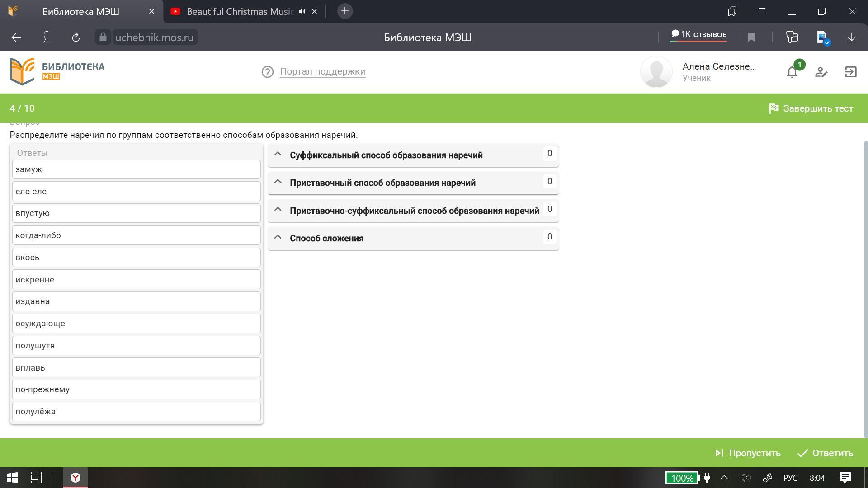
Task: Click the logout icon in header
Action: [850, 72]
